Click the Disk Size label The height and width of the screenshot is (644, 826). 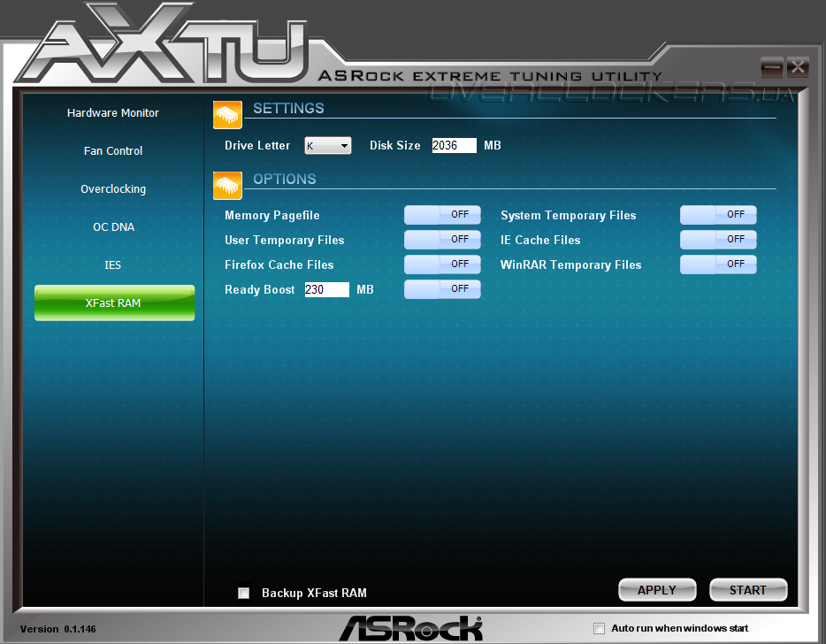[x=395, y=145]
